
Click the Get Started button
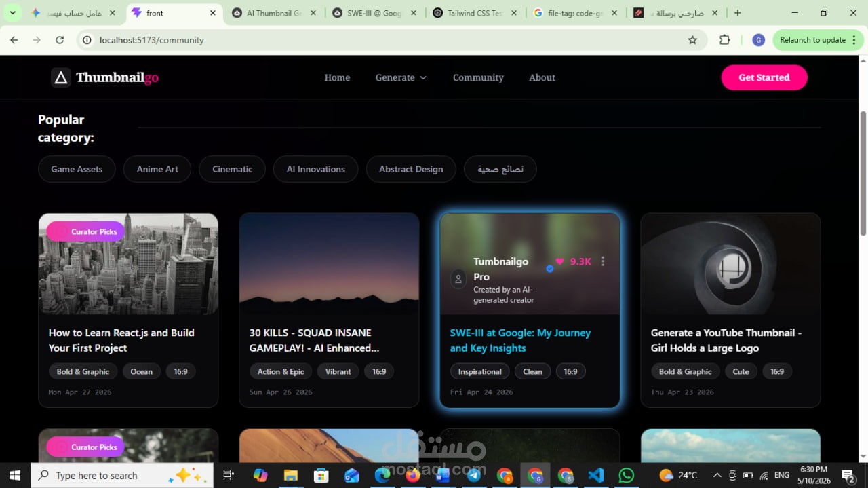[x=764, y=77]
